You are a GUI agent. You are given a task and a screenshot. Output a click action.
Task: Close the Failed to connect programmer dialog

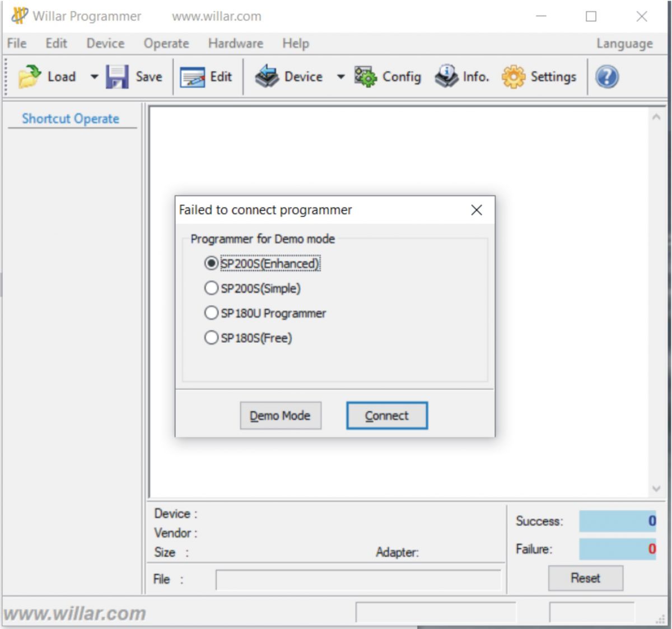pyautogui.click(x=477, y=210)
